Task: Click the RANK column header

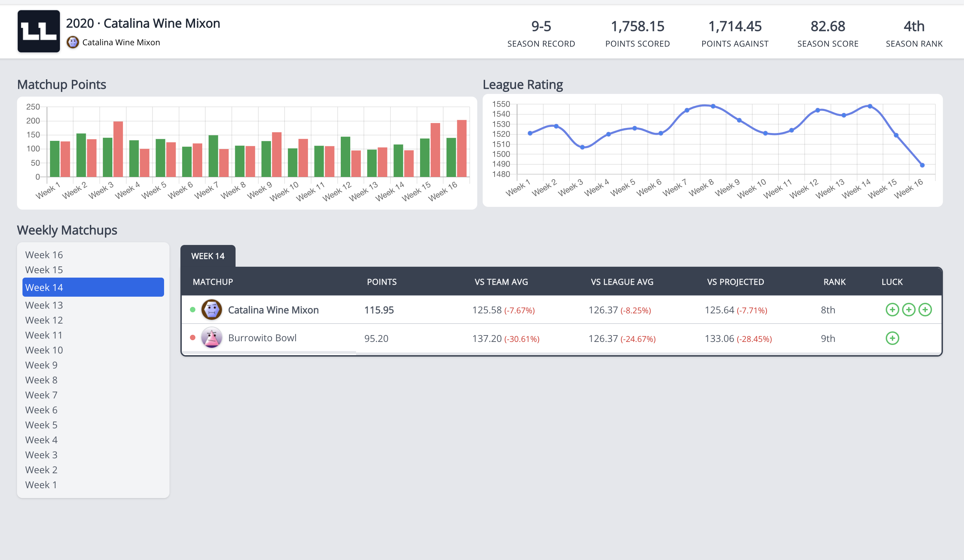Action: tap(834, 282)
